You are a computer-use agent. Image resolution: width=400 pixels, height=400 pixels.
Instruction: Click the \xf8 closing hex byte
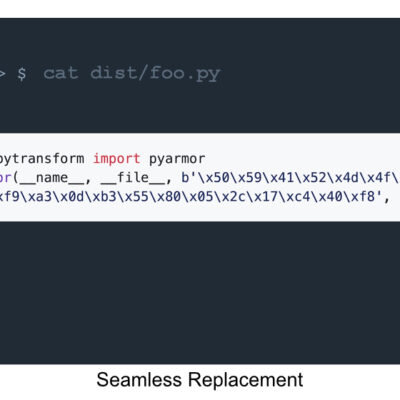pos(359,197)
